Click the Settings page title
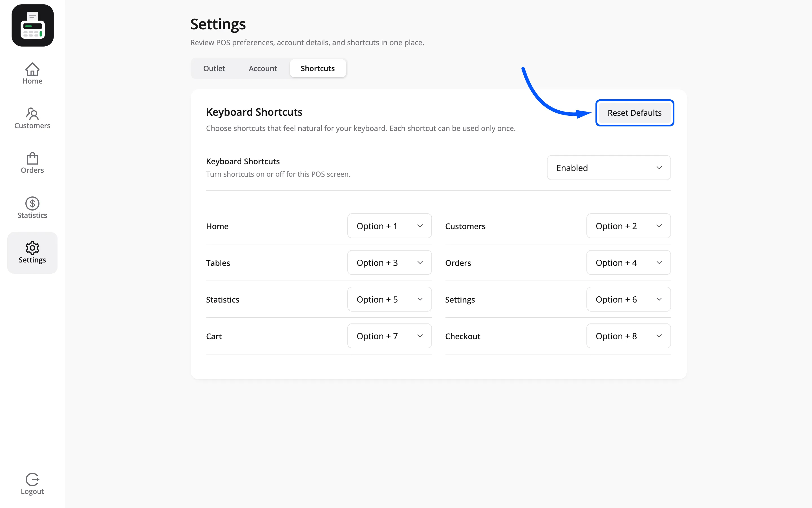This screenshot has width=812, height=508. (x=218, y=25)
